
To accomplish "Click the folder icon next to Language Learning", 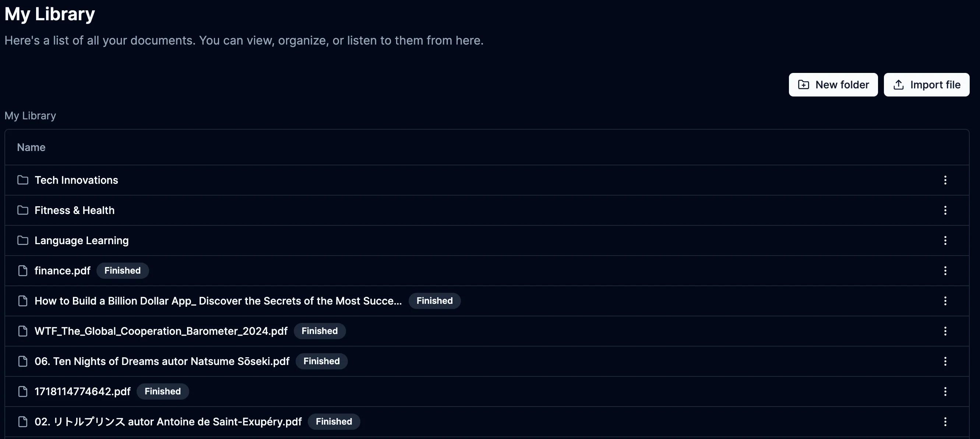I will click(x=22, y=240).
